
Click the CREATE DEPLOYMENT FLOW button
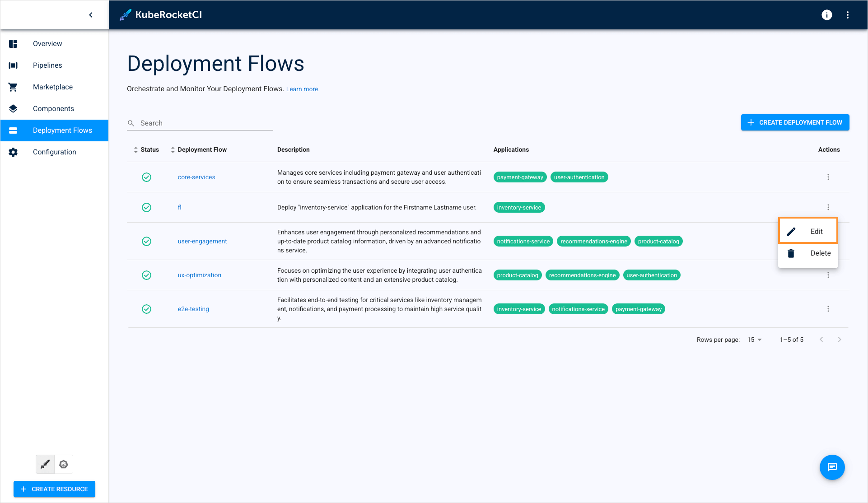(795, 122)
